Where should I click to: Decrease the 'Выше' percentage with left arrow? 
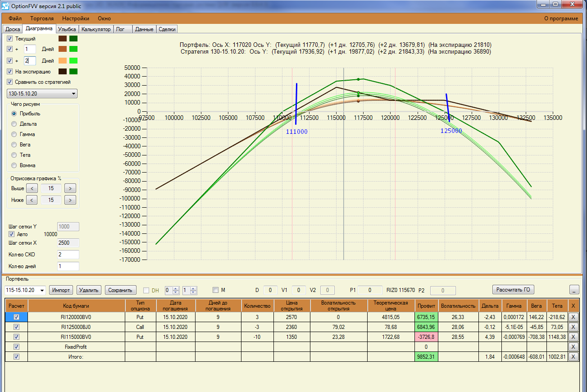click(x=32, y=188)
